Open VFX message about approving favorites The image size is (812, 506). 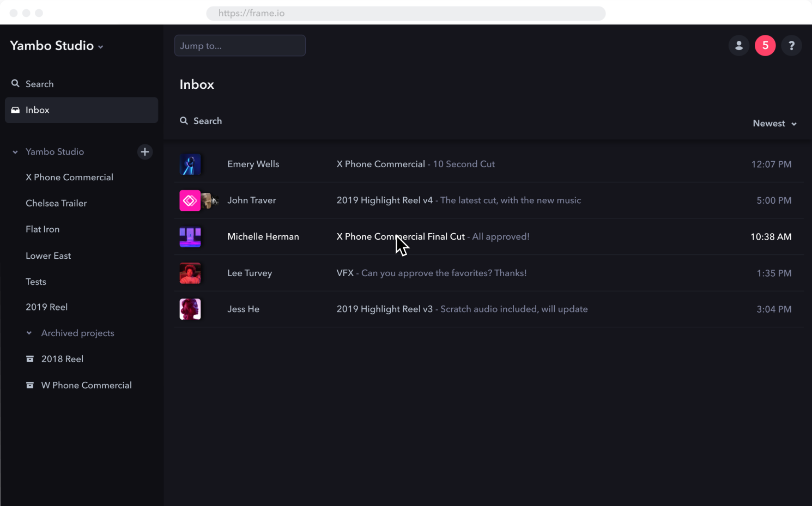pyautogui.click(x=431, y=273)
